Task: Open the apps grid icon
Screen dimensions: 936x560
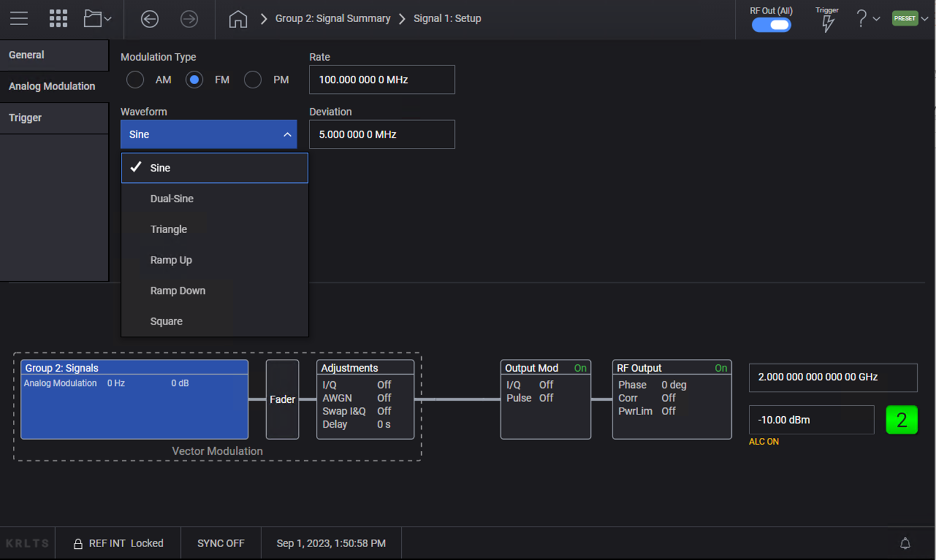Action: coord(58,19)
